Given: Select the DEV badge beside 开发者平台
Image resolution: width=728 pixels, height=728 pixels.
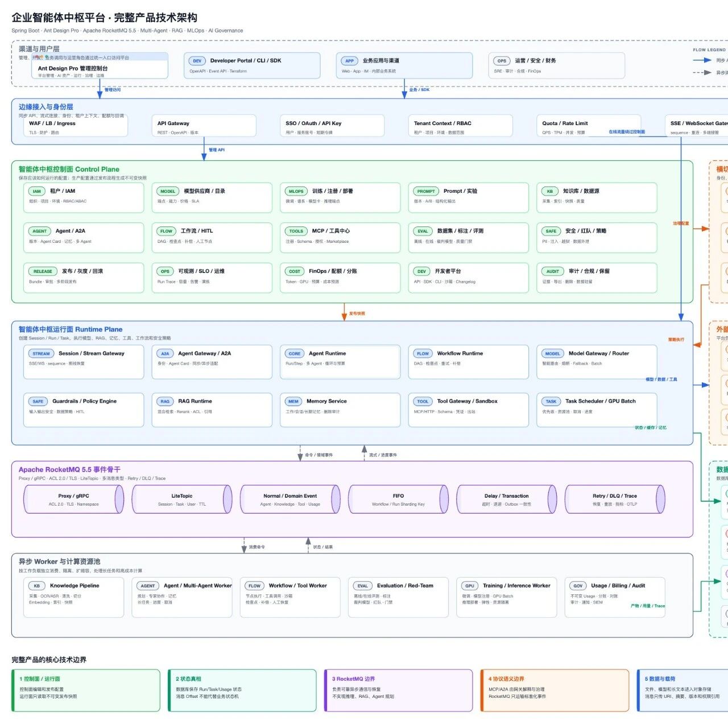Looking at the screenshot, I should point(421,272).
